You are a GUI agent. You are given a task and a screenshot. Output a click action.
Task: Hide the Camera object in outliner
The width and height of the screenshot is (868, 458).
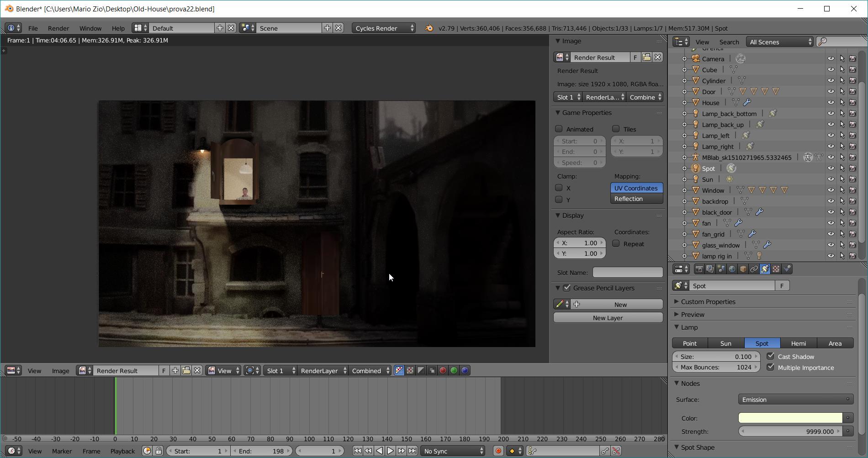(831, 58)
